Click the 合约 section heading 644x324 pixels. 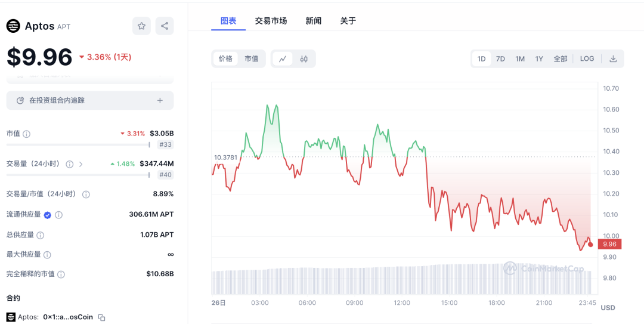13,298
